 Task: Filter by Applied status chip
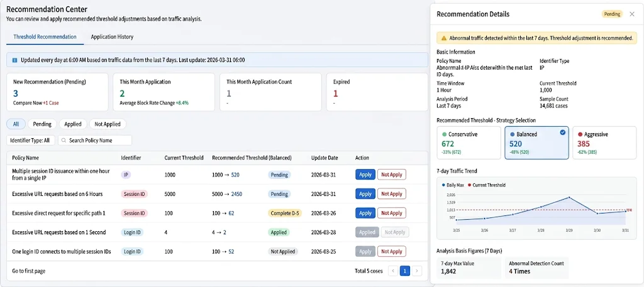73,124
